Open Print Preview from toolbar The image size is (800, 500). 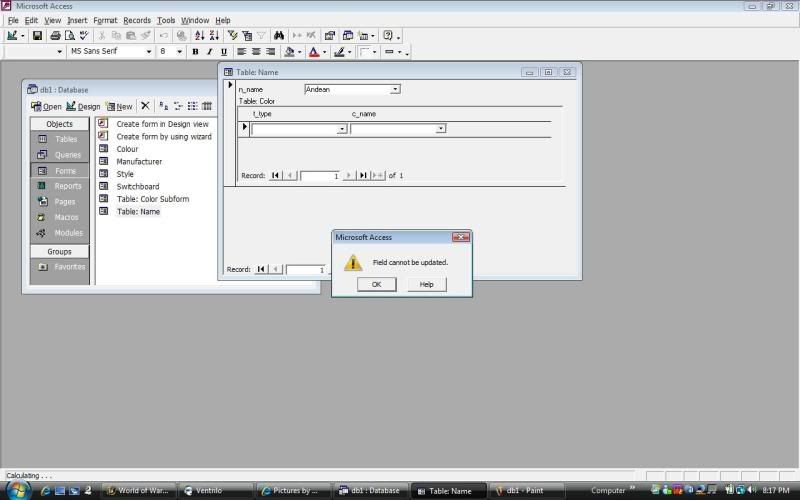[69, 35]
